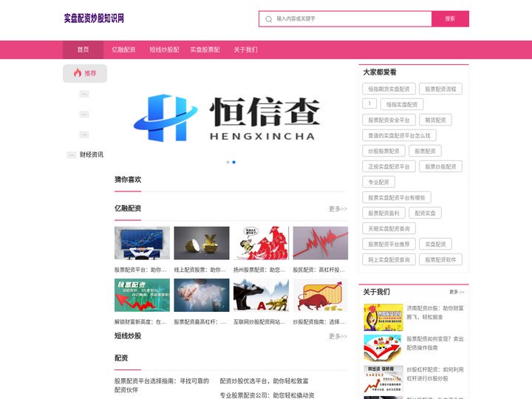This screenshot has height=399, width=532.
Task: Click the 靠谱的实盘配资平台怎么找 tag
Action: (399, 136)
